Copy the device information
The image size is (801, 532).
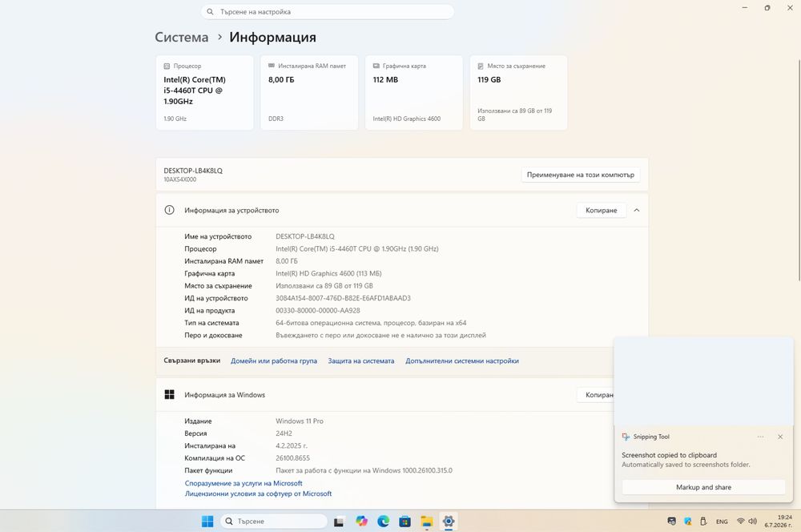[602, 210]
